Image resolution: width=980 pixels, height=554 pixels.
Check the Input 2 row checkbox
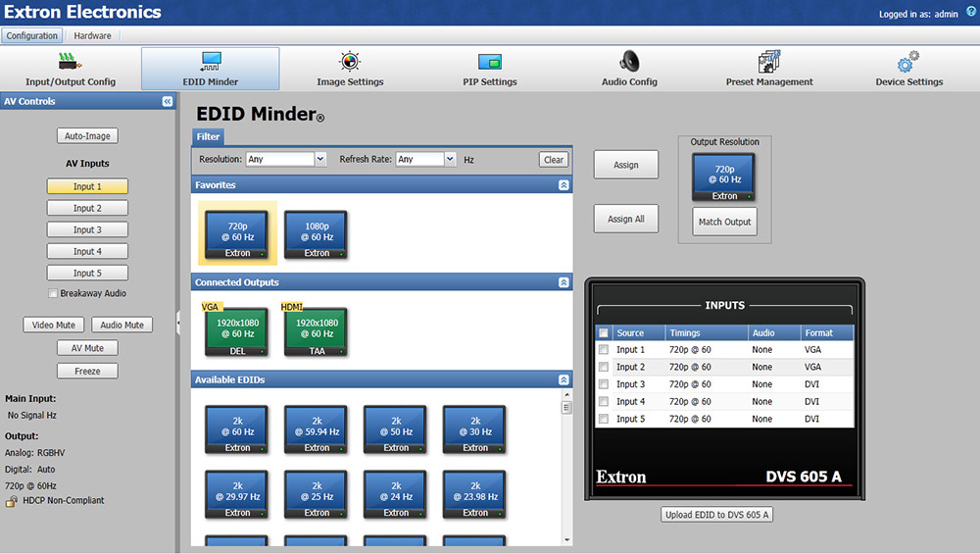coord(603,367)
